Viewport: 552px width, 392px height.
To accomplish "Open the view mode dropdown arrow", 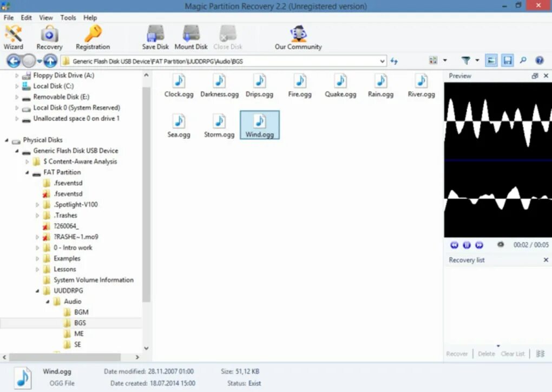I will 445,61.
